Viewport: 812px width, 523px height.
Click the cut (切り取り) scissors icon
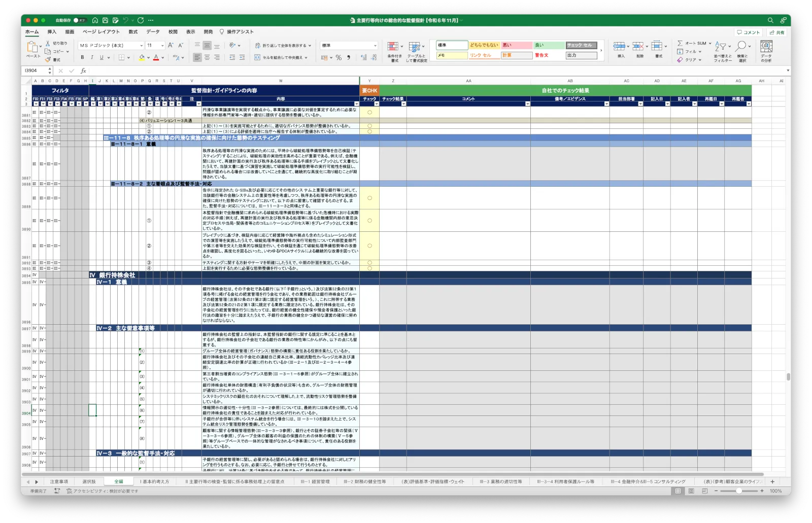coord(48,44)
